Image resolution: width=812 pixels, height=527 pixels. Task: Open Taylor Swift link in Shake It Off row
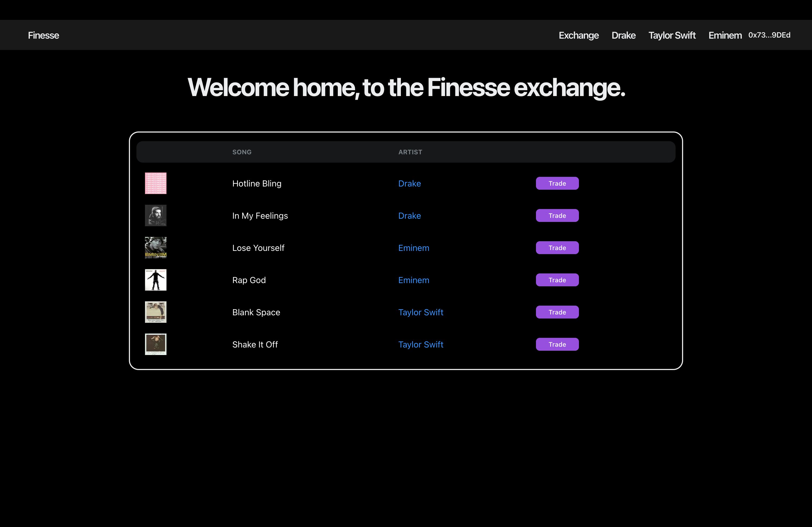point(421,344)
